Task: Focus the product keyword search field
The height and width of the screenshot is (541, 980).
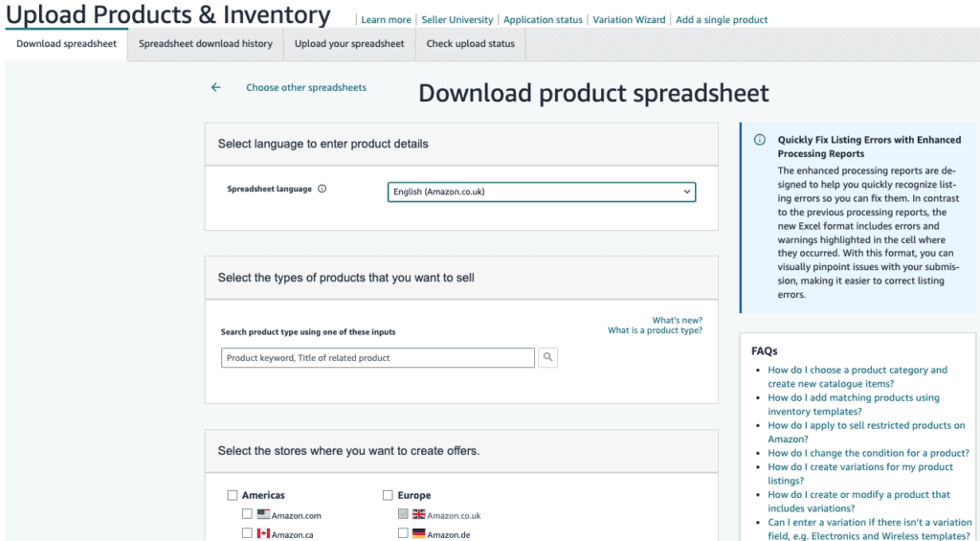Action: [377, 358]
